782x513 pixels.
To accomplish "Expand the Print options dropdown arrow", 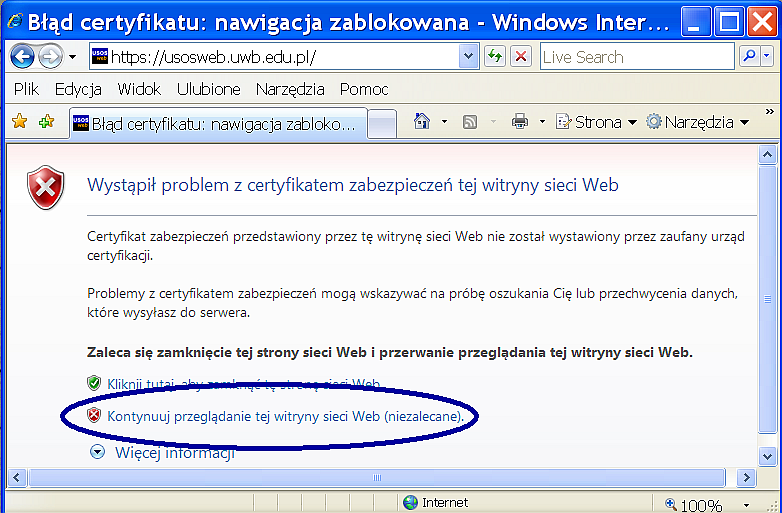I will click(x=542, y=122).
